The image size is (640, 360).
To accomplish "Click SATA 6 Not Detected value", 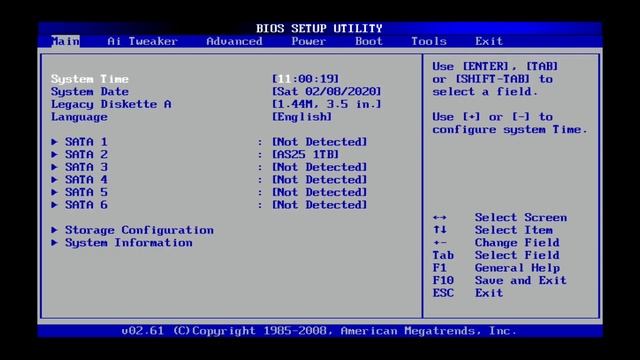I will coord(320,205).
